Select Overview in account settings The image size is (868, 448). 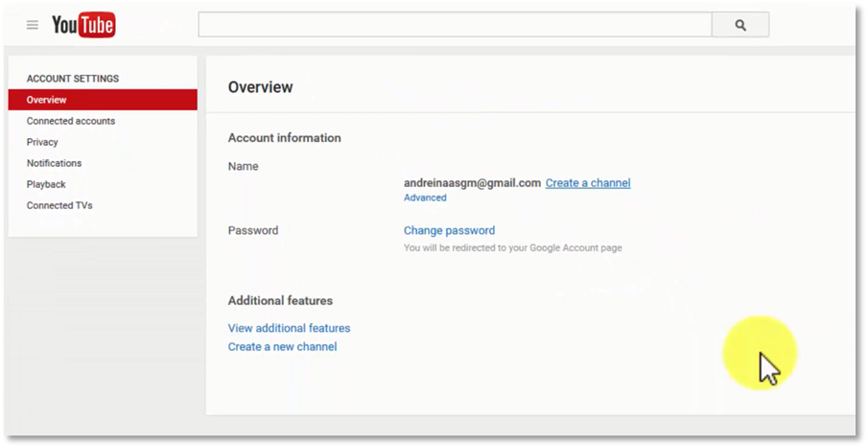click(x=103, y=100)
